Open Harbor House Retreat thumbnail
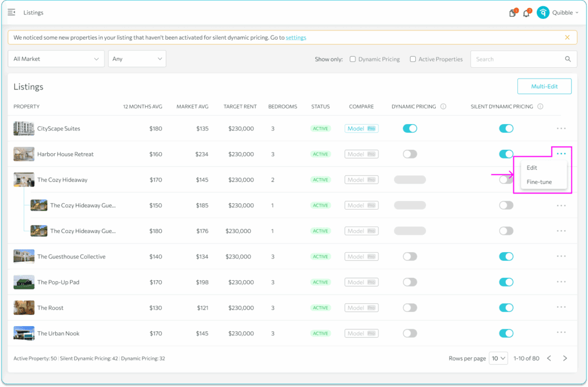588x387 pixels. point(24,154)
